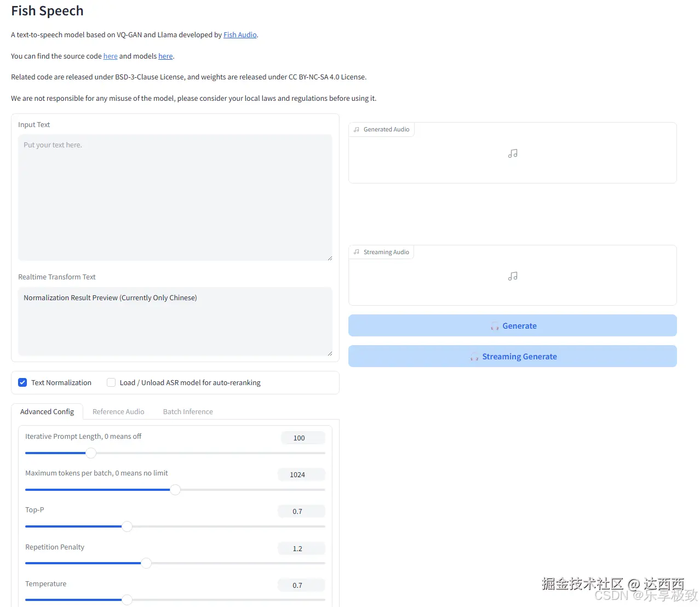Switch to the Batch Inference tab
The height and width of the screenshot is (607, 700).
(188, 411)
